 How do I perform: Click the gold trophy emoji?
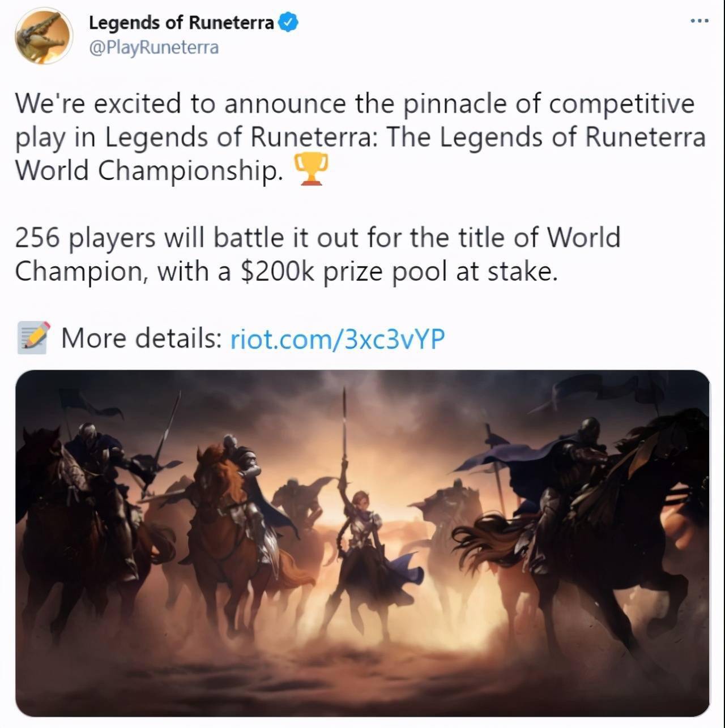point(310,171)
